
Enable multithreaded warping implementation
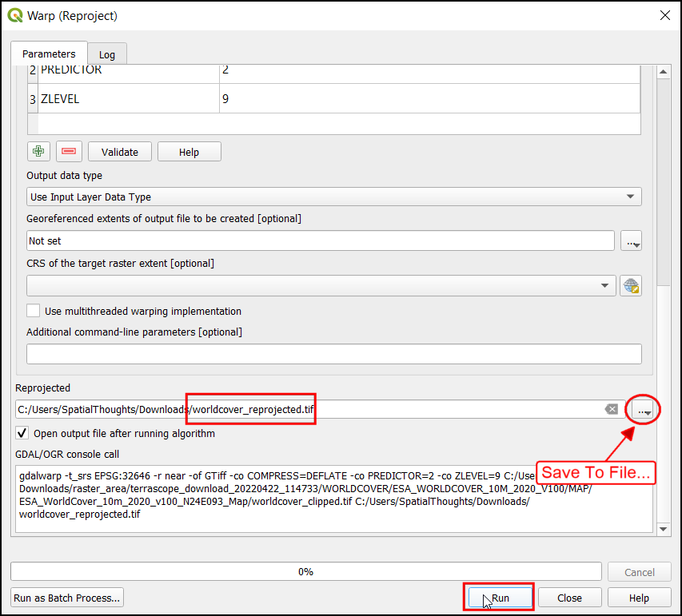(34, 311)
